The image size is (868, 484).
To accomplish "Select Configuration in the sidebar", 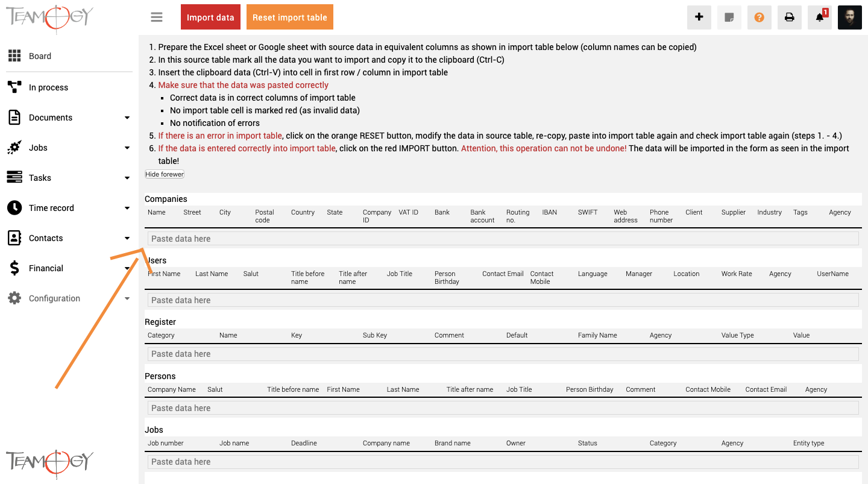I will (x=54, y=298).
